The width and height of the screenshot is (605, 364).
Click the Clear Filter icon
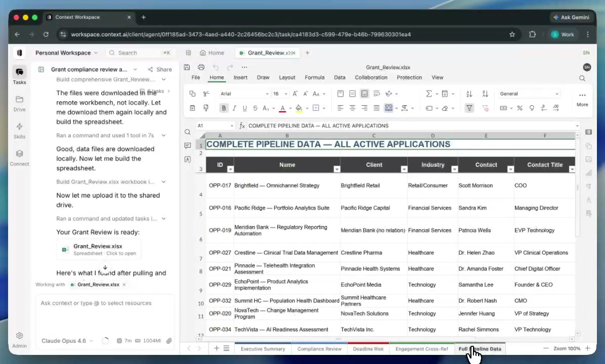[x=485, y=108]
